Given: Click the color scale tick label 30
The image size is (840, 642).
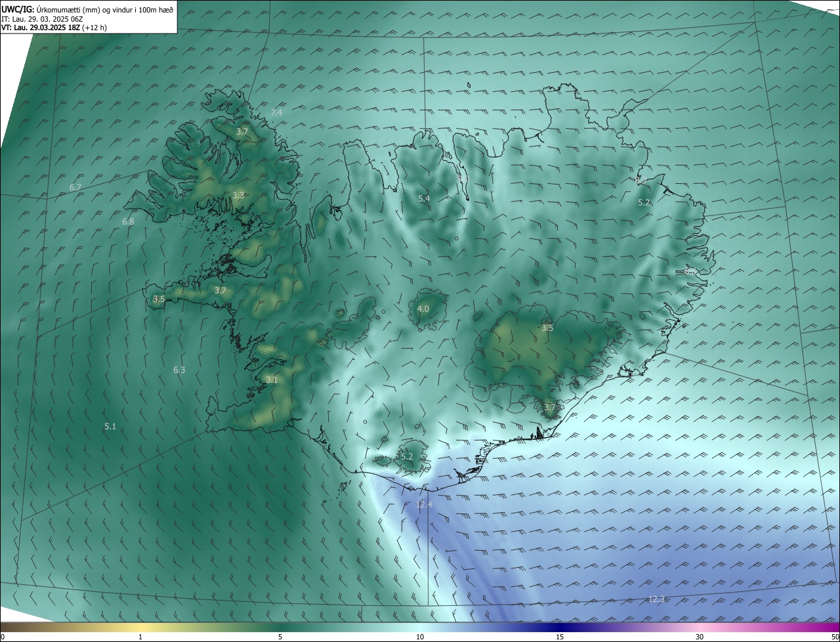Looking at the screenshot, I should pos(700,637).
